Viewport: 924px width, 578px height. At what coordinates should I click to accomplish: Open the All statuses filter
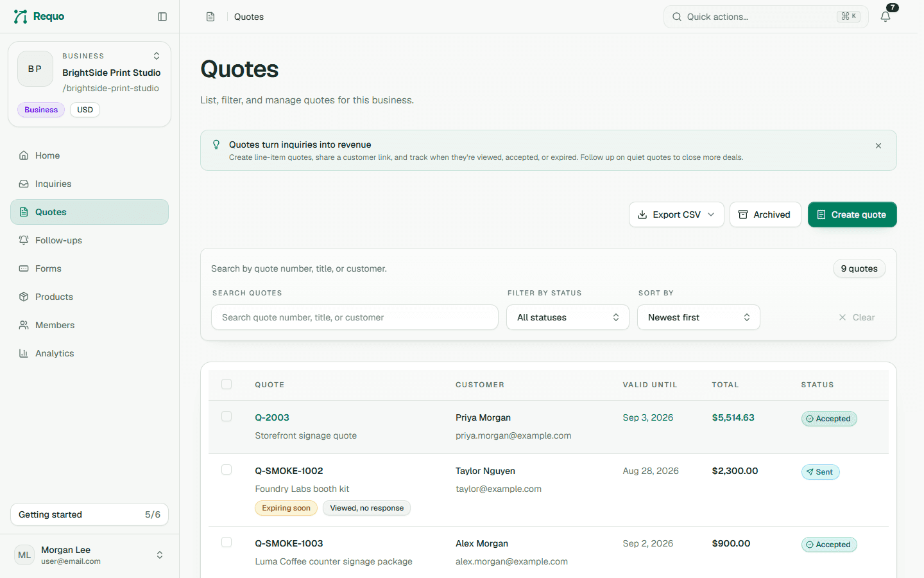568,317
